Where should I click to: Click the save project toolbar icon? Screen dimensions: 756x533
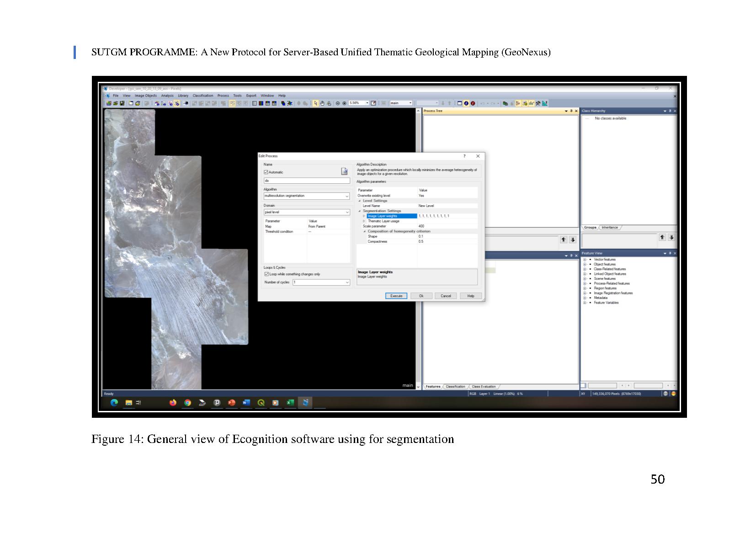(122, 103)
